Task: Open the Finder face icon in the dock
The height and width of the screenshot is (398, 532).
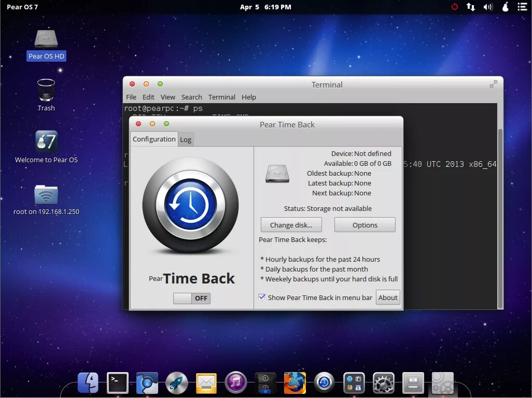Action: 88,383
